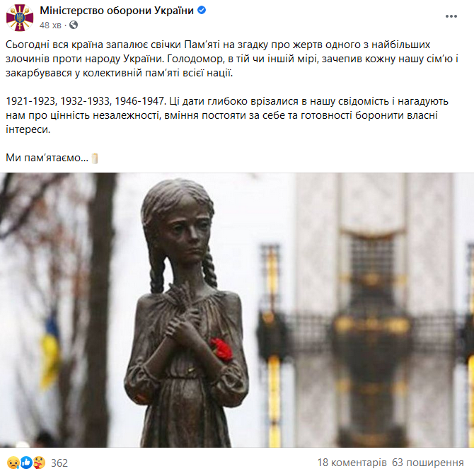Click the 48 хв timestamp link
Viewport: 474px width, 476px height.
tap(50, 25)
